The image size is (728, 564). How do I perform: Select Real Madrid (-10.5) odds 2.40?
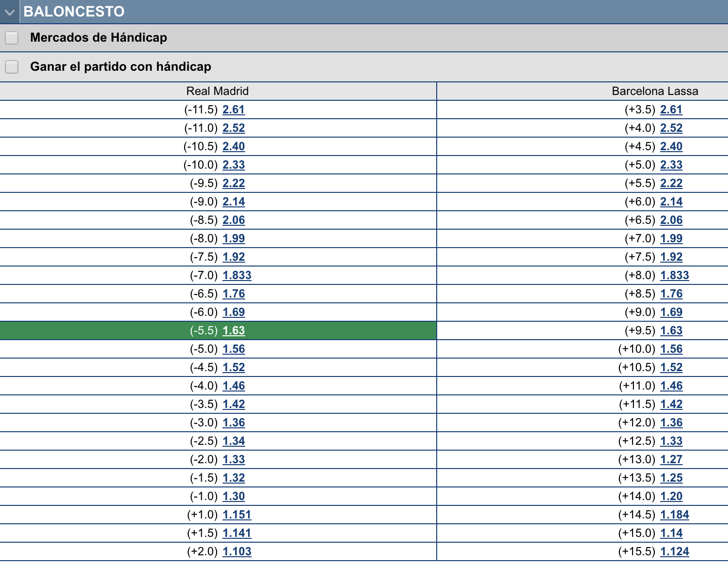click(x=234, y=146)
